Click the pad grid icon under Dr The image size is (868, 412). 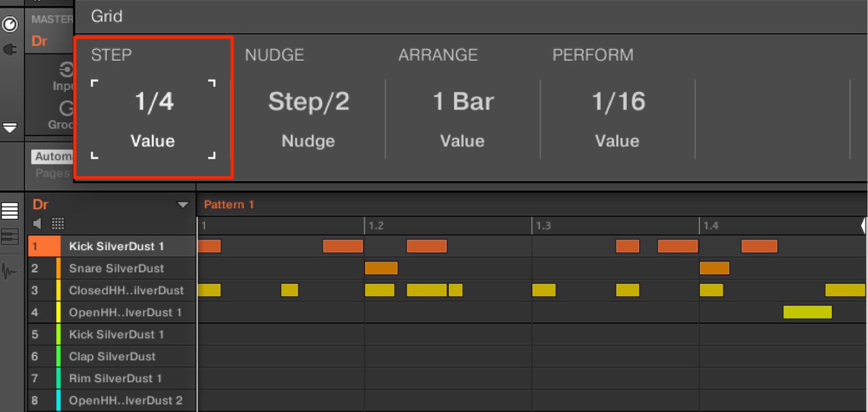tap(57, 223)
